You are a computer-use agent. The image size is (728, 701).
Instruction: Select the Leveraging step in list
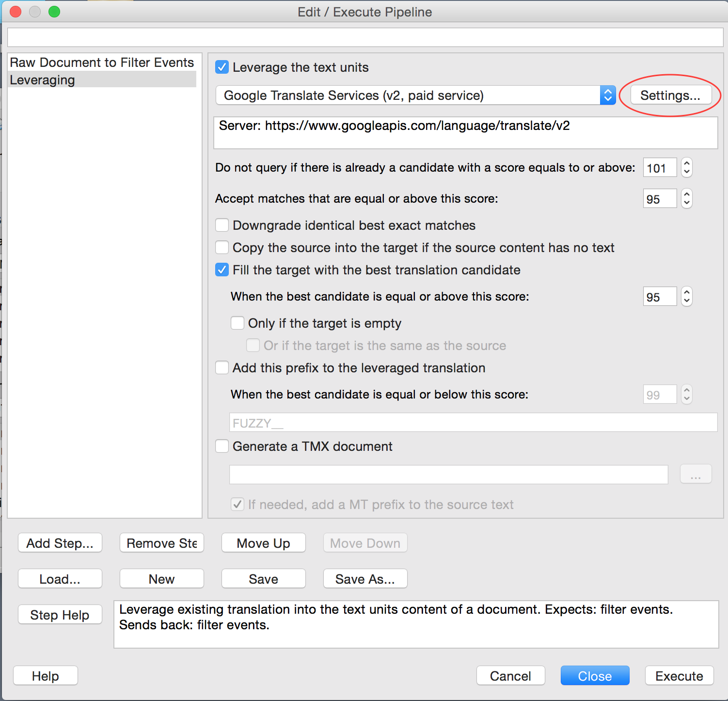[x=43, y=80]
